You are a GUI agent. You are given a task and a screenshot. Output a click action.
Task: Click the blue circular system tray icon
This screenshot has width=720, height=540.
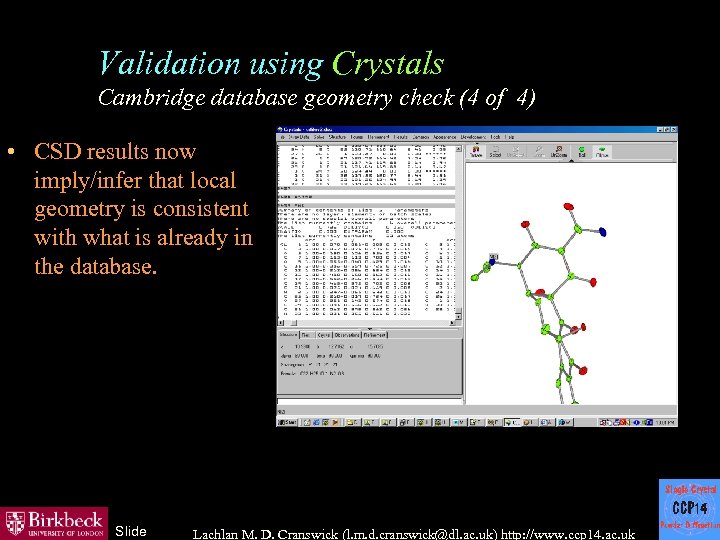[636, 422]
